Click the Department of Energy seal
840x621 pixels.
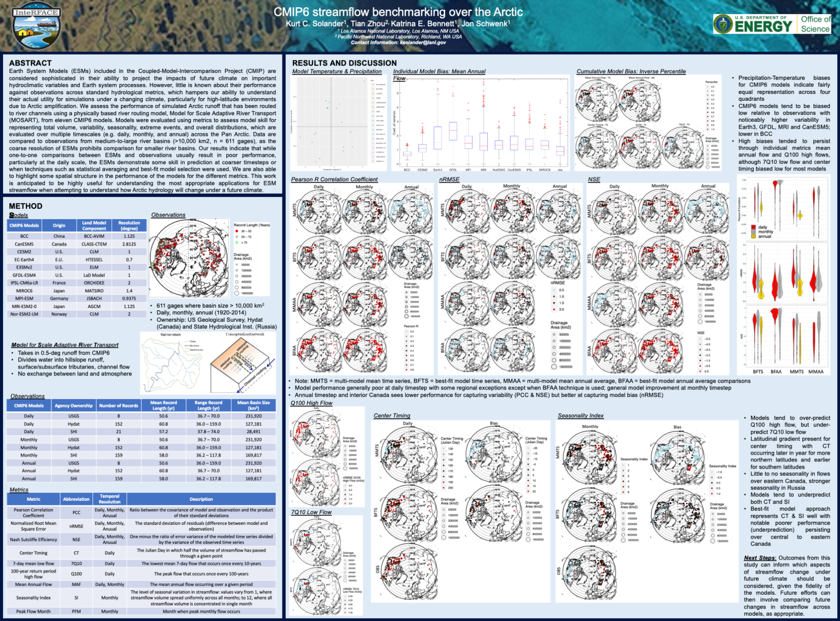[x=723, y=24]
